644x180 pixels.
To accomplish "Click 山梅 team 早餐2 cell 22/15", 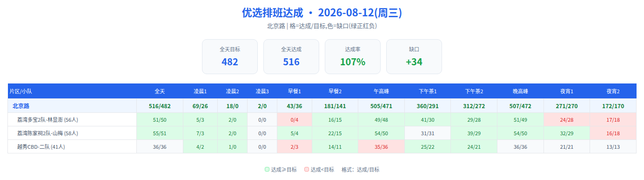I will (335, 133).
